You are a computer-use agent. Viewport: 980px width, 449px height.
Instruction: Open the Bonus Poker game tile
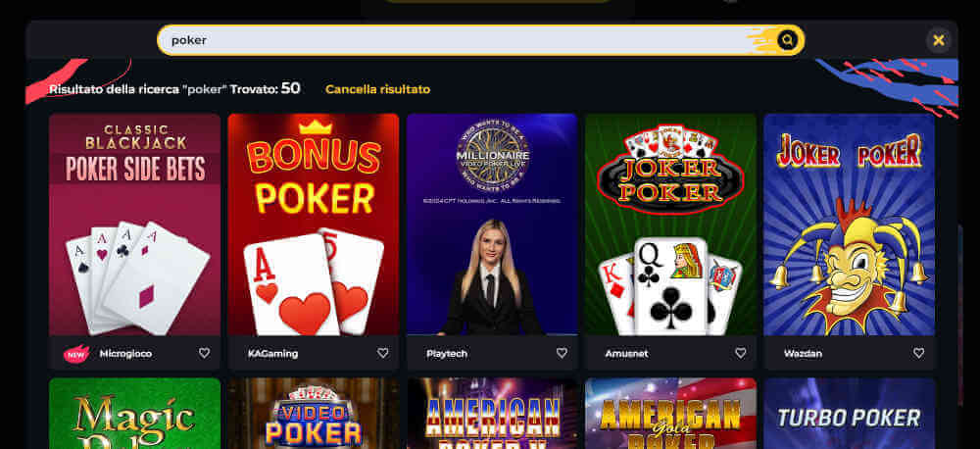tap(314, 224)
